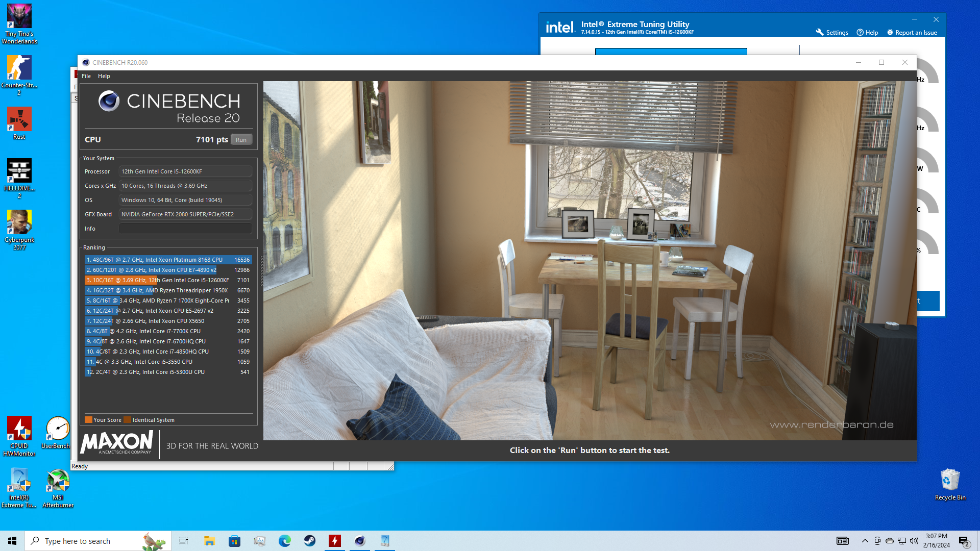Open MSI Afterburner desktop icon
Image resolution: width=980 pixels, height=551 pixels.
coord(58,488)
